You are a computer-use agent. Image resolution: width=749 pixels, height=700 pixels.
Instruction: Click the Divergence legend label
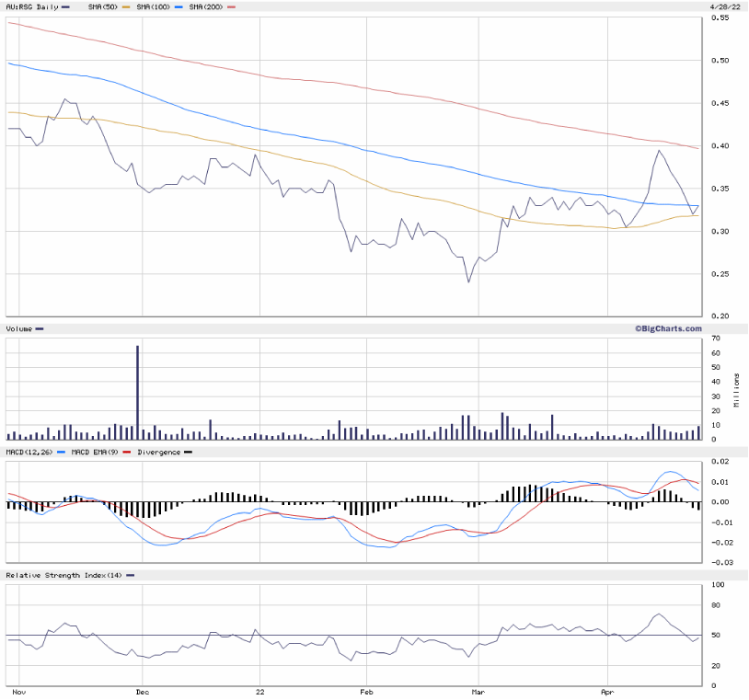pyautogui.click(x=158, y=453)
